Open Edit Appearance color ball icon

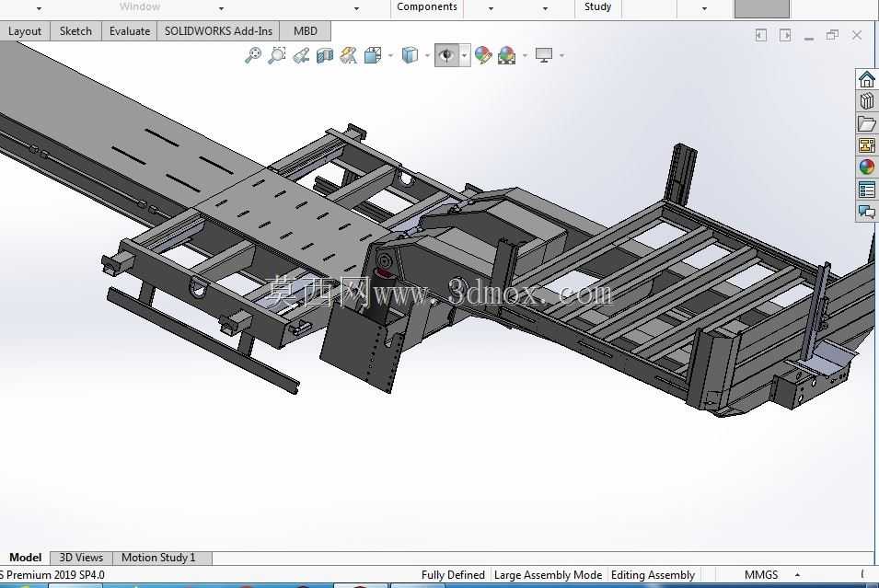click(482, 55)
